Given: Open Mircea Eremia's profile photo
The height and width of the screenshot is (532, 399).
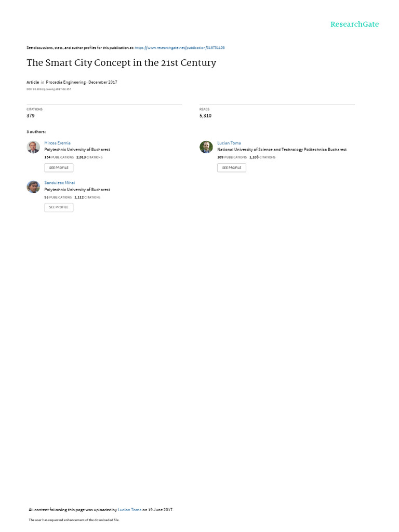Looking at the screenshot, I should 33,147.
